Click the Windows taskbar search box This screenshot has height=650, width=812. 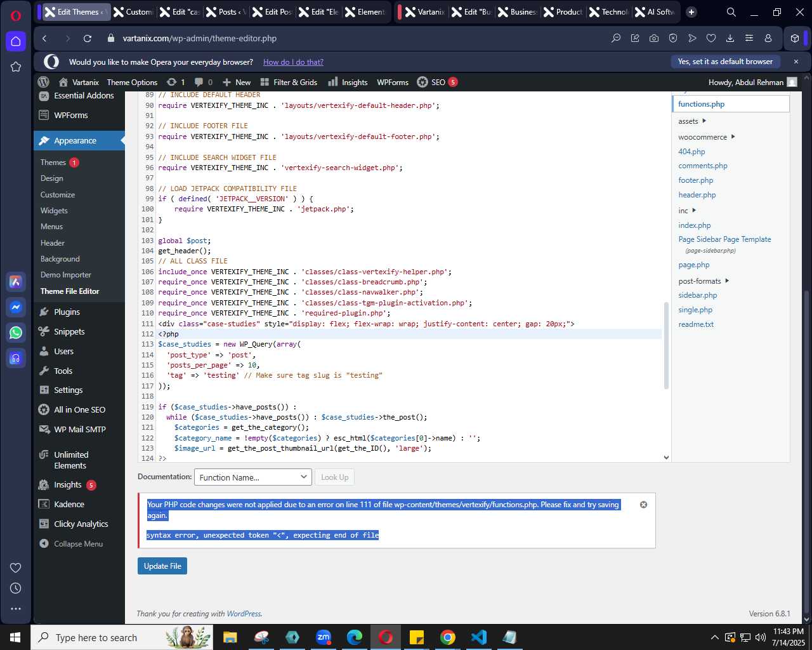[x=122, y=637]
